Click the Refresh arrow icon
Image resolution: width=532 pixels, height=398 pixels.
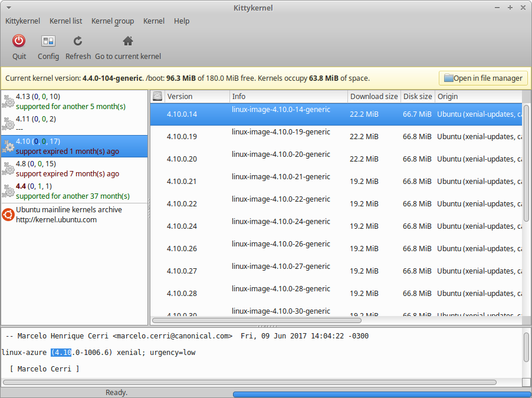point(78,41)
